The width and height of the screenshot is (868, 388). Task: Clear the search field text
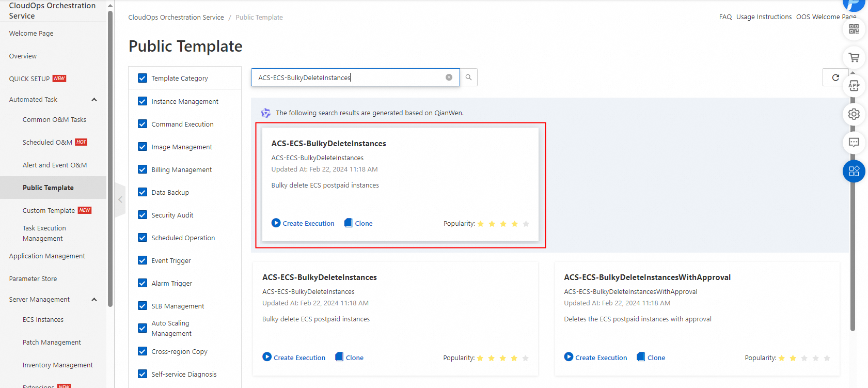(449, 77)
